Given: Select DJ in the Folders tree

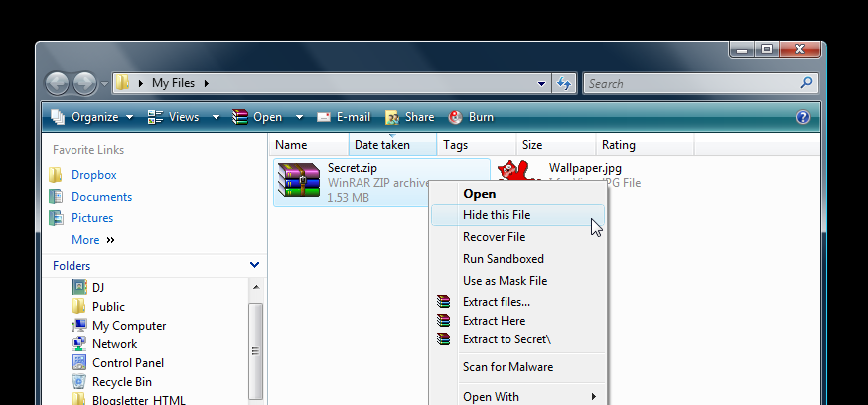Looking at the screenshot, I should click(x=98, y=288).
